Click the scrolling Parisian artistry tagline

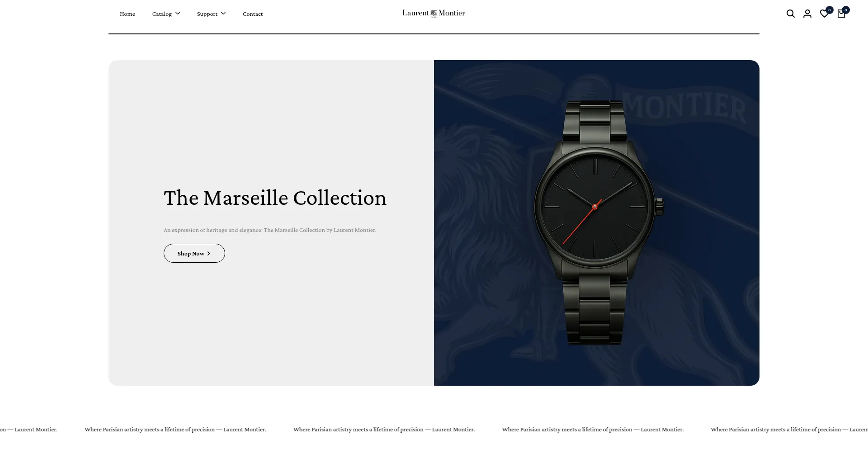point(384,430)
